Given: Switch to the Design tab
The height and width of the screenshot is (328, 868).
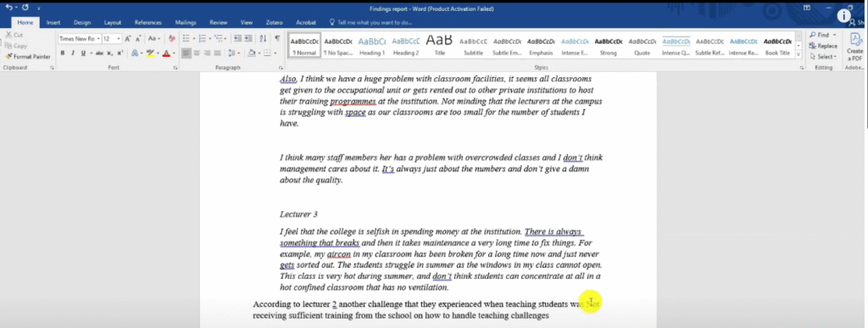Looking at the screenshot, I should point(82,23).
